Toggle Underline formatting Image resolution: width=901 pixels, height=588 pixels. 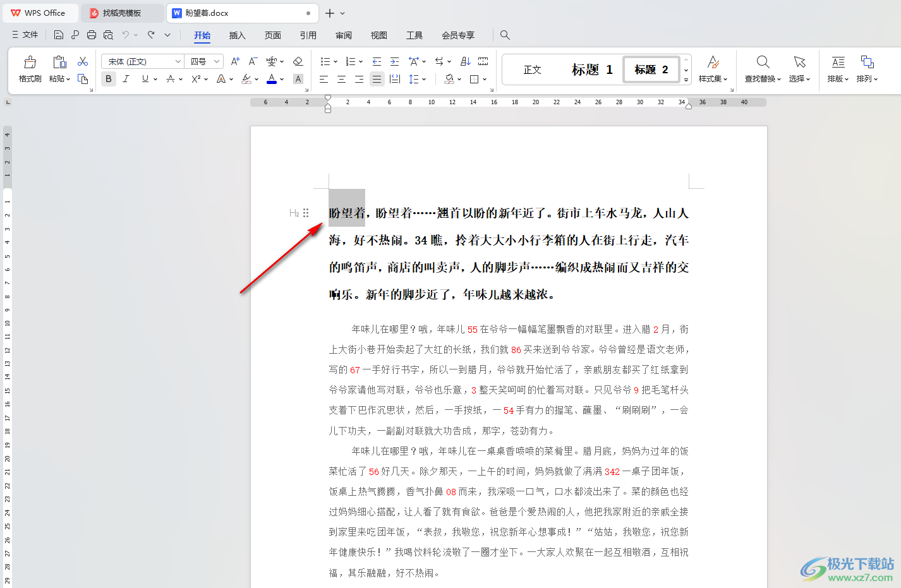(145, 79)
